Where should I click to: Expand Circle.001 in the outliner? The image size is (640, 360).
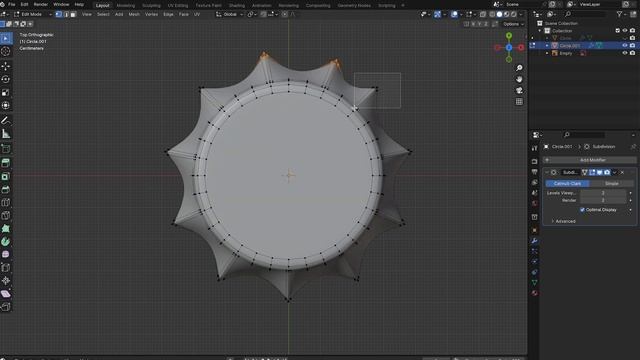click(547, 46)
